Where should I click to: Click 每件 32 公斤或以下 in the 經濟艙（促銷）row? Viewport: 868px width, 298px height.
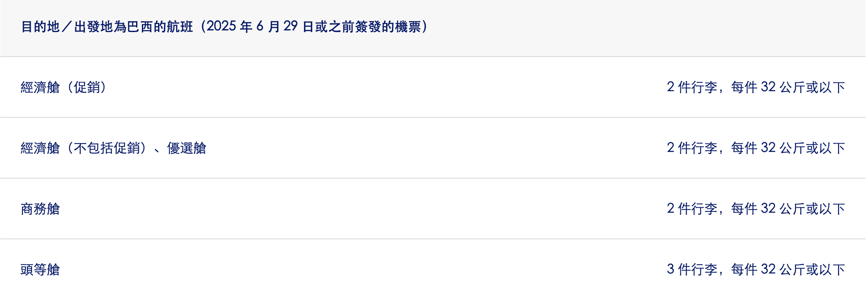(x=788, y=87)
